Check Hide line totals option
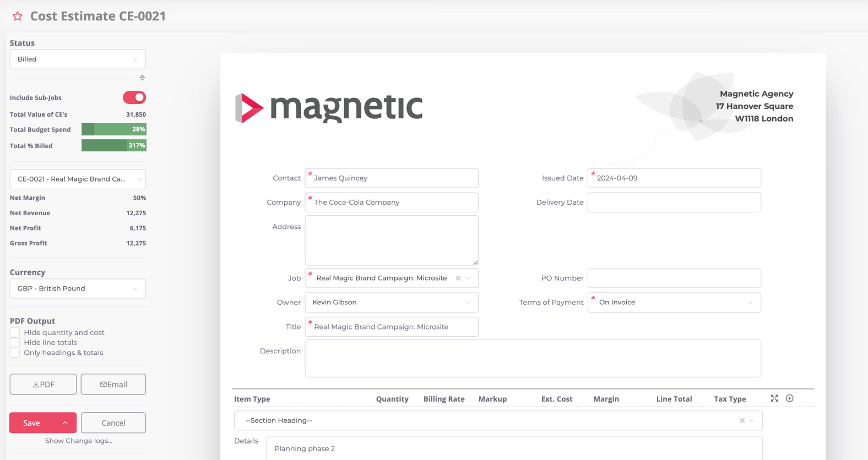The height and width of the screenshot is (460, 868). (15, 343)
